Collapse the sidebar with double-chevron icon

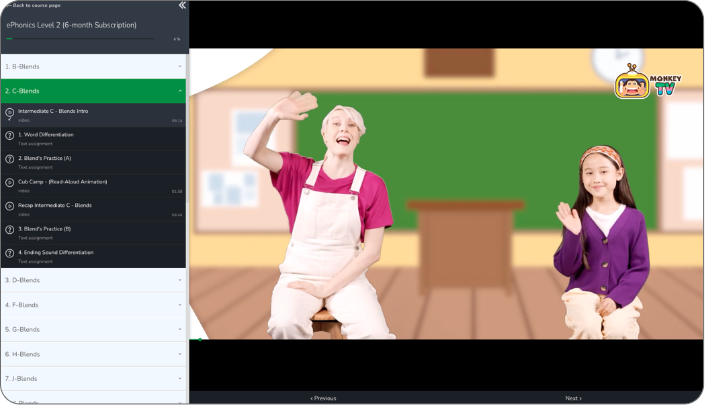click(181, 6)
